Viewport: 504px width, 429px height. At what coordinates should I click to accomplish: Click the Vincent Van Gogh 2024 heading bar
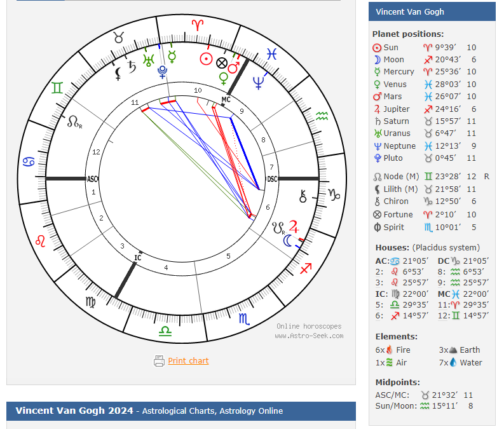(181, 411)
